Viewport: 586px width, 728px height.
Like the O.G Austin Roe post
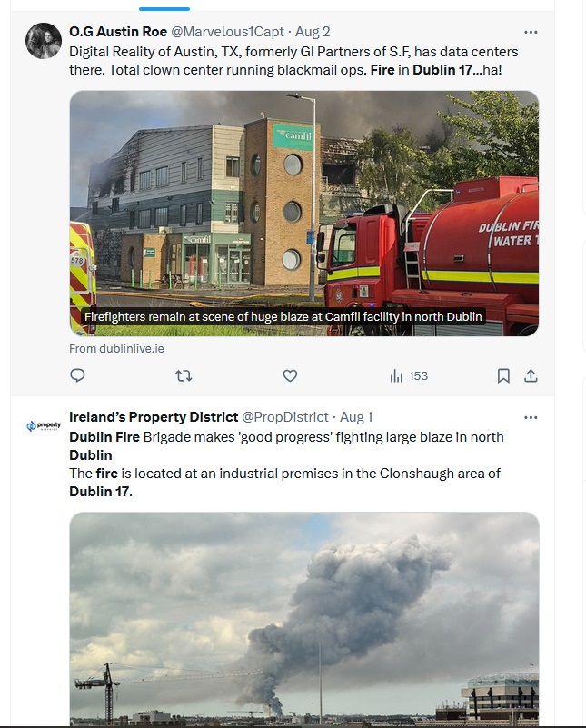tap(290, 375)
